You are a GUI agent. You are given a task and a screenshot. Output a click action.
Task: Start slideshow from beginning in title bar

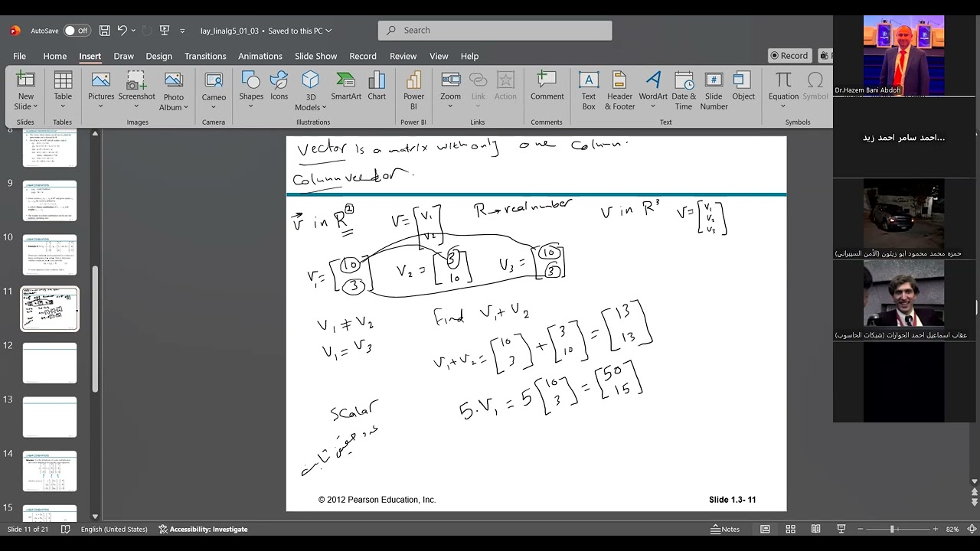tap(164, 31)
